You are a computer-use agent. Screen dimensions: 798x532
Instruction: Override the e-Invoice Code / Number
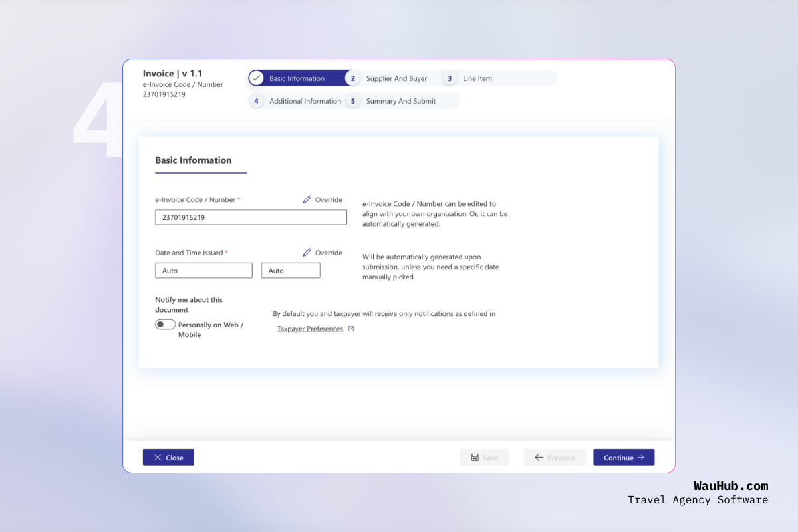coord(323,199)
